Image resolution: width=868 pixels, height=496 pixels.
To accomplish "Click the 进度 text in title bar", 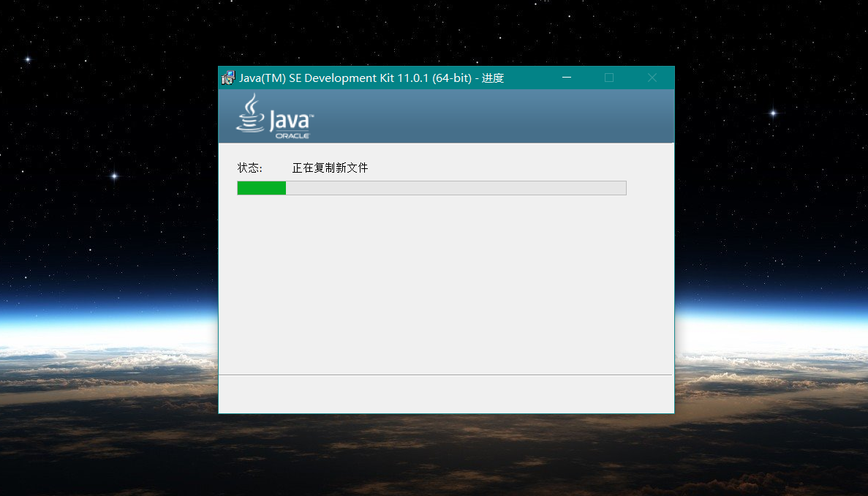I will [494, 78].
